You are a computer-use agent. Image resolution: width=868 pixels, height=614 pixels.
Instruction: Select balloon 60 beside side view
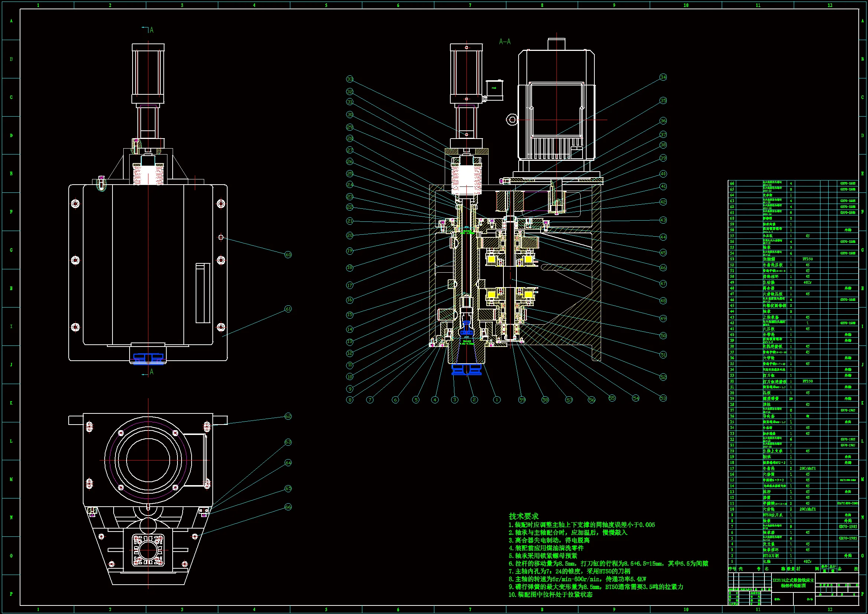[x=288, y=254]
